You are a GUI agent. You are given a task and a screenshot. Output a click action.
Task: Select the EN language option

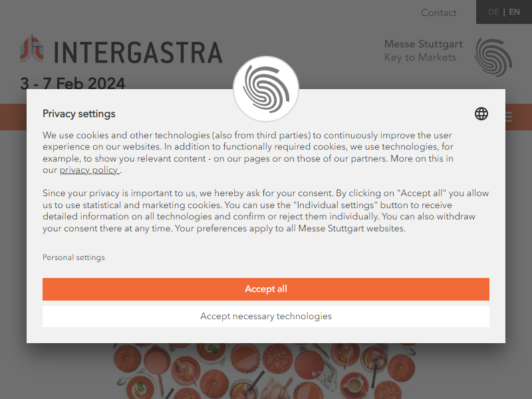coord(514,12)
